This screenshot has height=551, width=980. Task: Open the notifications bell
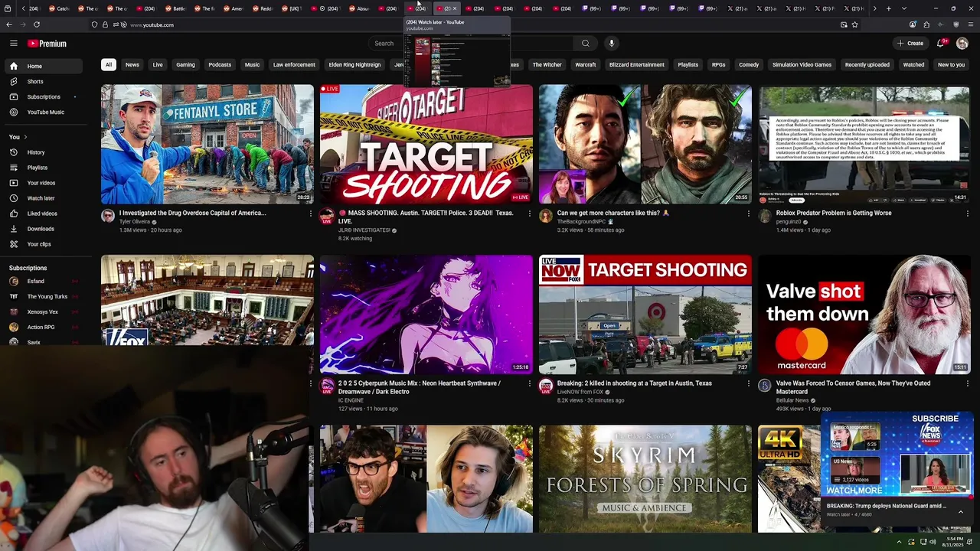click(941, 44)
